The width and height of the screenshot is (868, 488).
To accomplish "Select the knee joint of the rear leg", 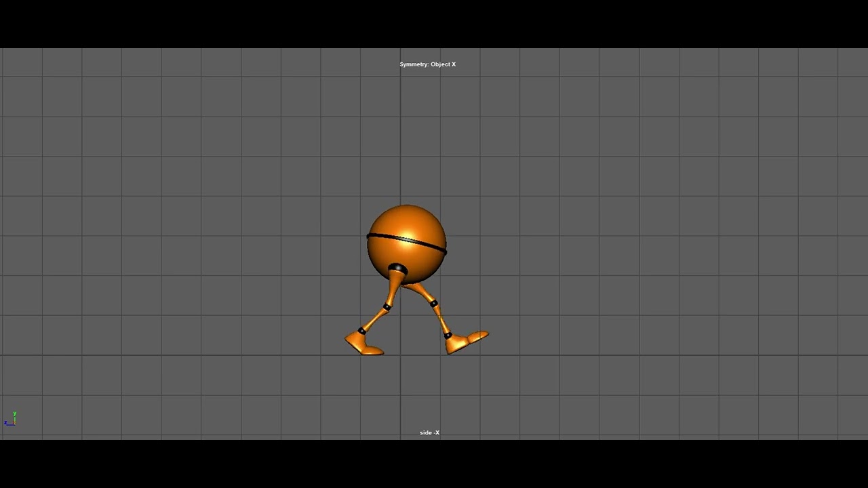I will [x=386, y=307].
